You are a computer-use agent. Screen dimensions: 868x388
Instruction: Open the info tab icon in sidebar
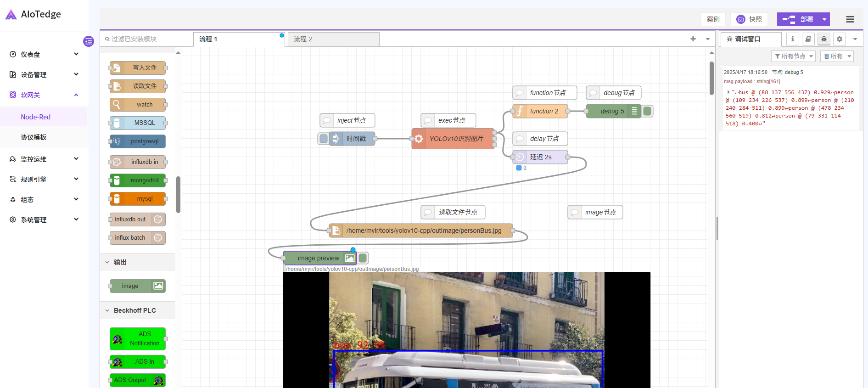(793, 39)
